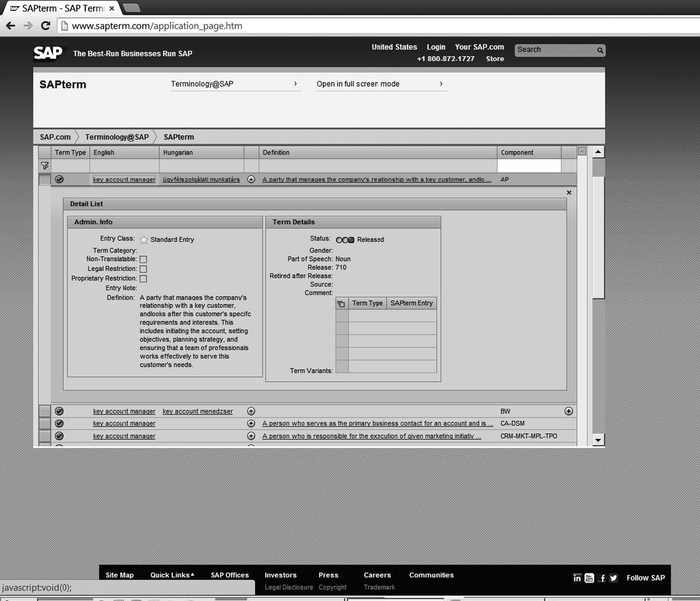The height and width of the screenshot is (601, 700).
Task: Sort by the Hungarian column header
Action: pyautogui.click(x=202, y=152)
